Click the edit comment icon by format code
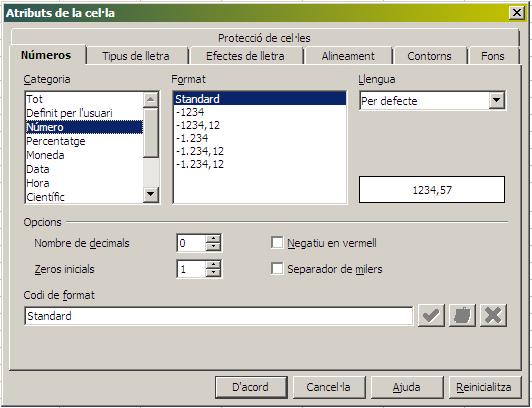Screen dimensions: 532x408 click(462, 315)
